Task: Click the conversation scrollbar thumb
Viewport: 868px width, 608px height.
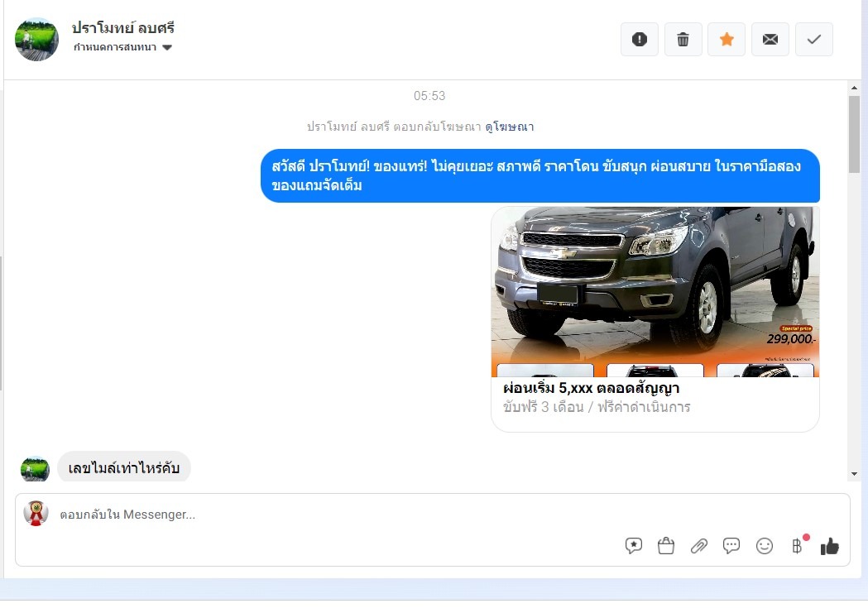Action: 854,135
